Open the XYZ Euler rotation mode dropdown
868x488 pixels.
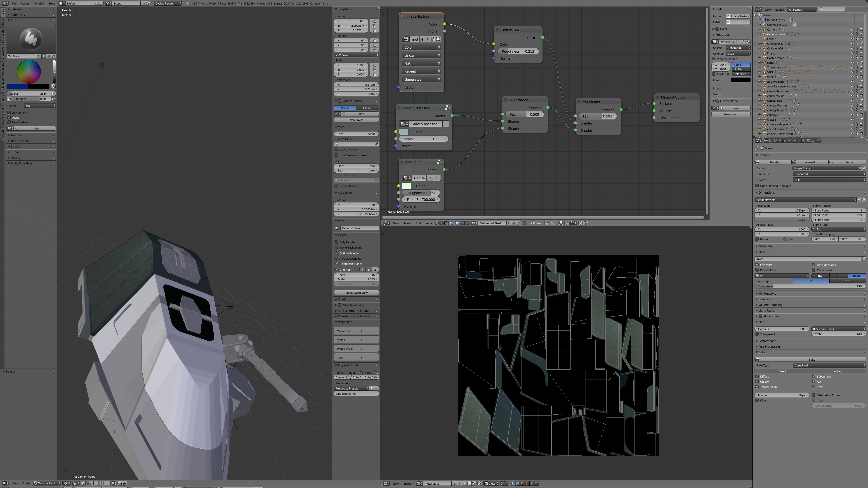point(356,55)
